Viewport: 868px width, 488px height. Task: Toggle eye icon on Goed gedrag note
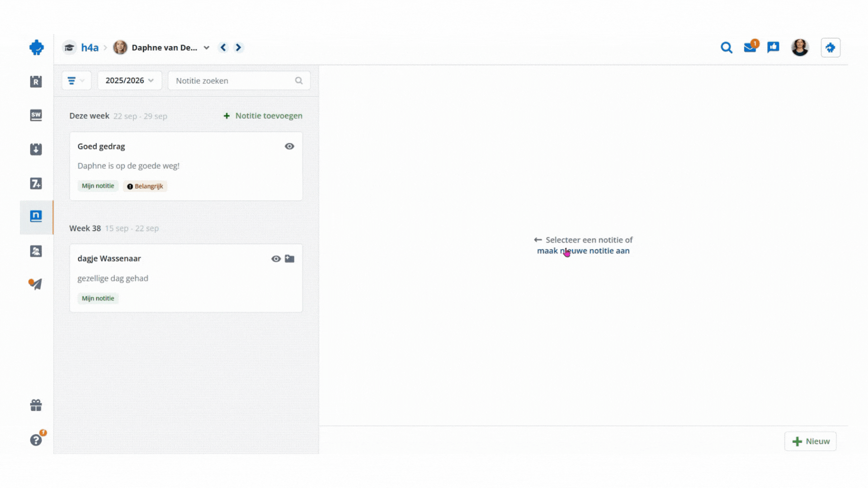(x=289, y=146)
